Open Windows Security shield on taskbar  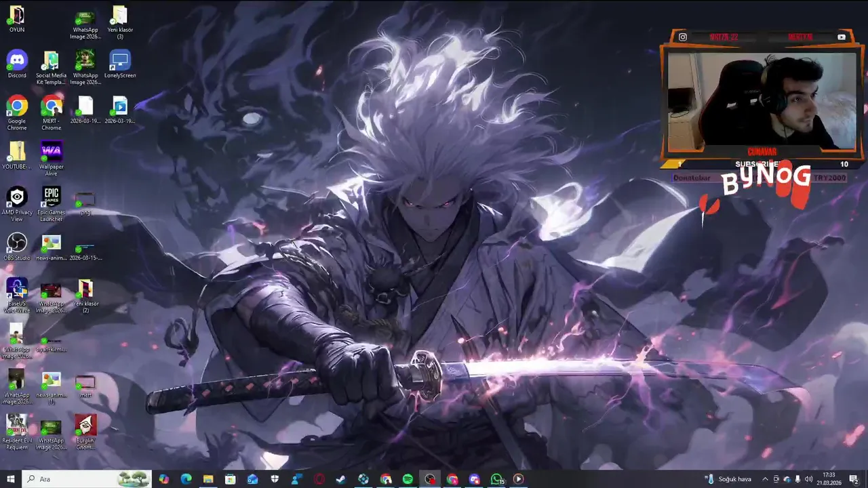tap(275, 479)
